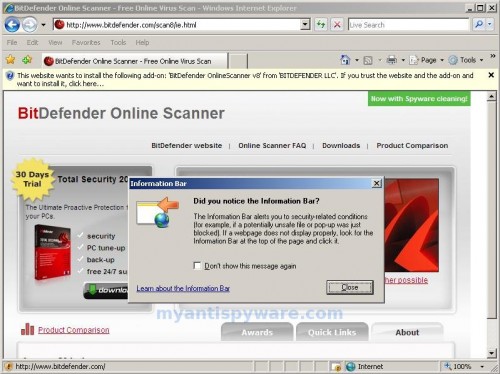
Task: Click the red abstract promo image
Action: 412,225
